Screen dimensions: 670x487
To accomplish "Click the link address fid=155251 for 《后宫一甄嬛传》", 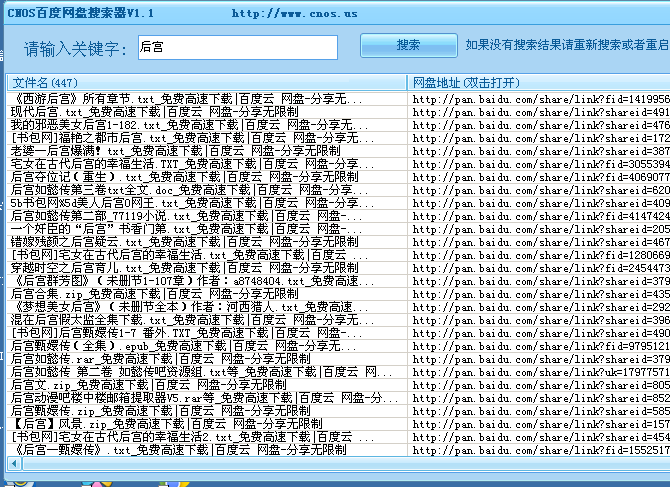I will pos(541,450).
